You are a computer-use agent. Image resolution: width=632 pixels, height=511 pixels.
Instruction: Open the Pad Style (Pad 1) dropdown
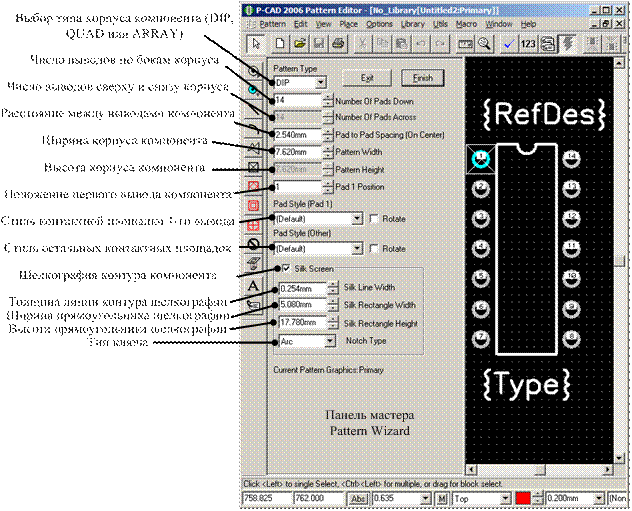click(x=357, y=219)
